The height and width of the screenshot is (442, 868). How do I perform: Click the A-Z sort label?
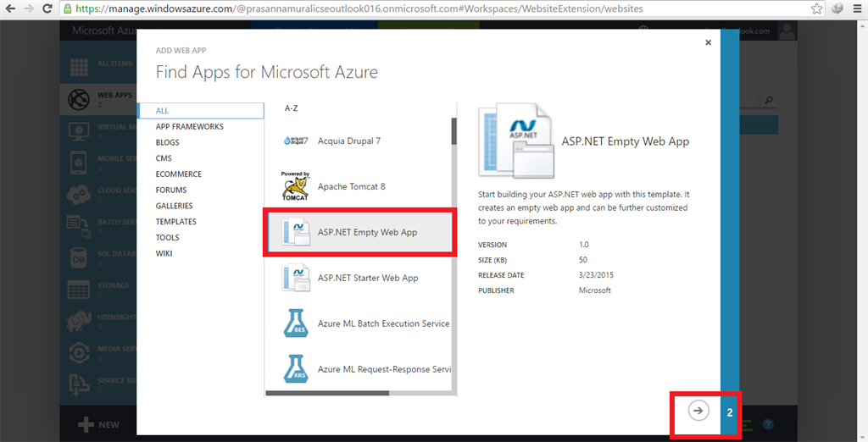[292, 108]
